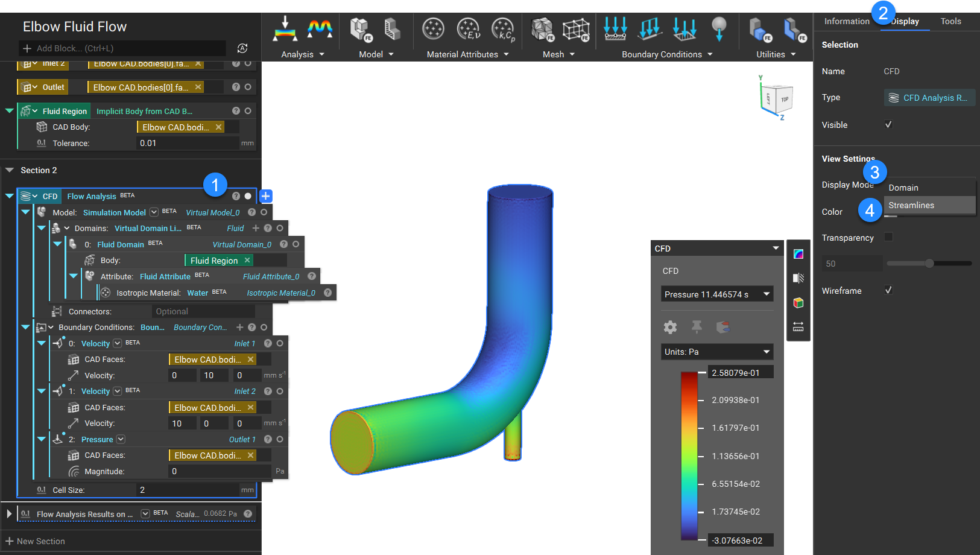Click the Water material link
The width and height of the screenshot is (980, 555).
198,293
